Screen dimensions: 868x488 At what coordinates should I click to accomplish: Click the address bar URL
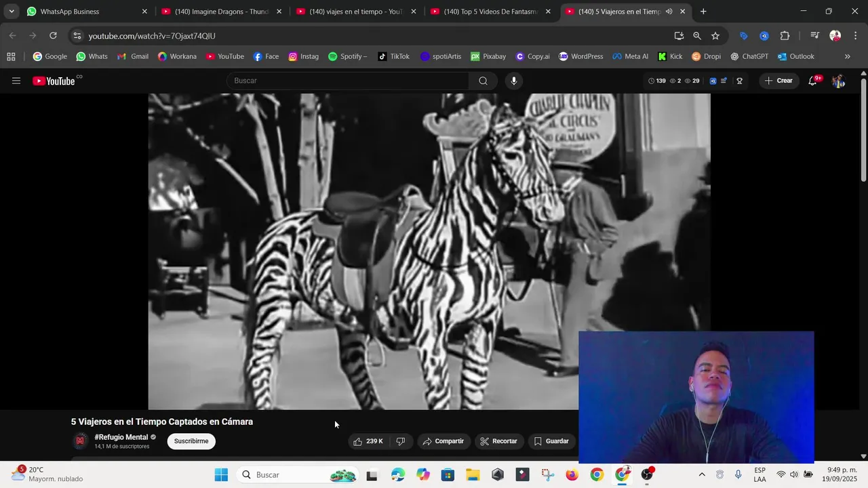[152, 36]
